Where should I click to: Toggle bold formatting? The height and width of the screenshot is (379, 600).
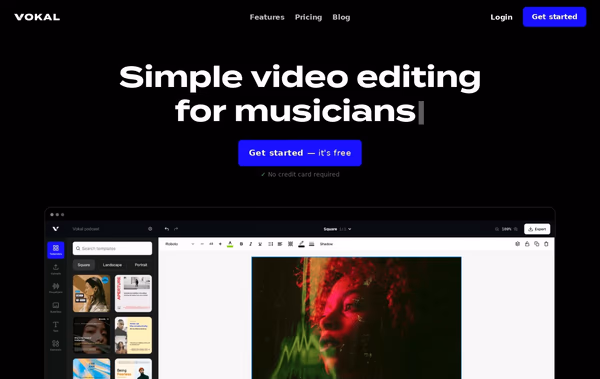point(241,244)
